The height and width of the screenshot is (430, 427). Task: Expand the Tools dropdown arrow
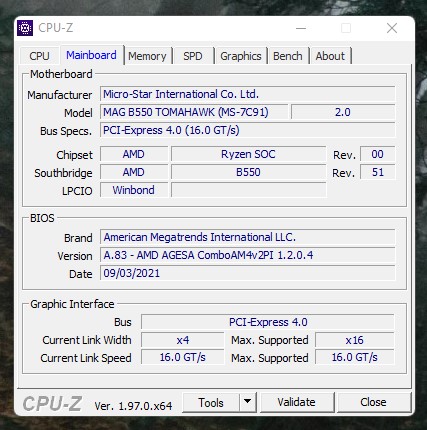pos(248,402)
